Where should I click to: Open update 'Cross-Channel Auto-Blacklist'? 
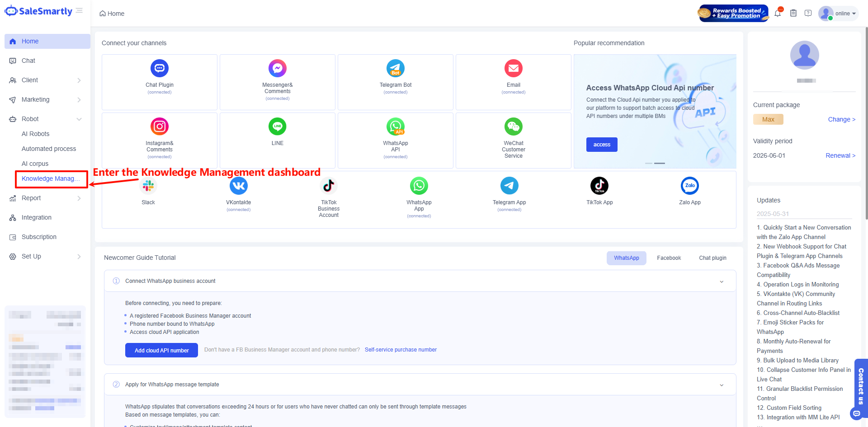click(798, 313)
